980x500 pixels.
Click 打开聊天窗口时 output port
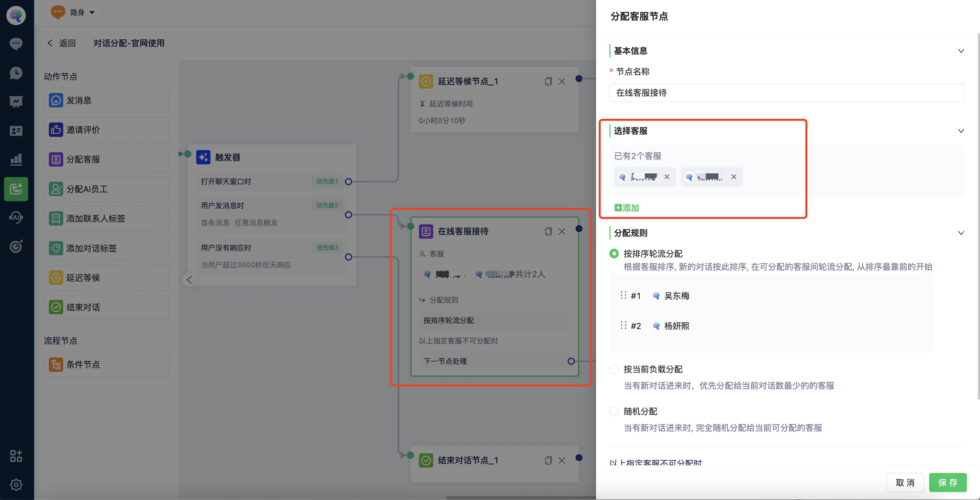pyautogui.click(x=348, y=182)
